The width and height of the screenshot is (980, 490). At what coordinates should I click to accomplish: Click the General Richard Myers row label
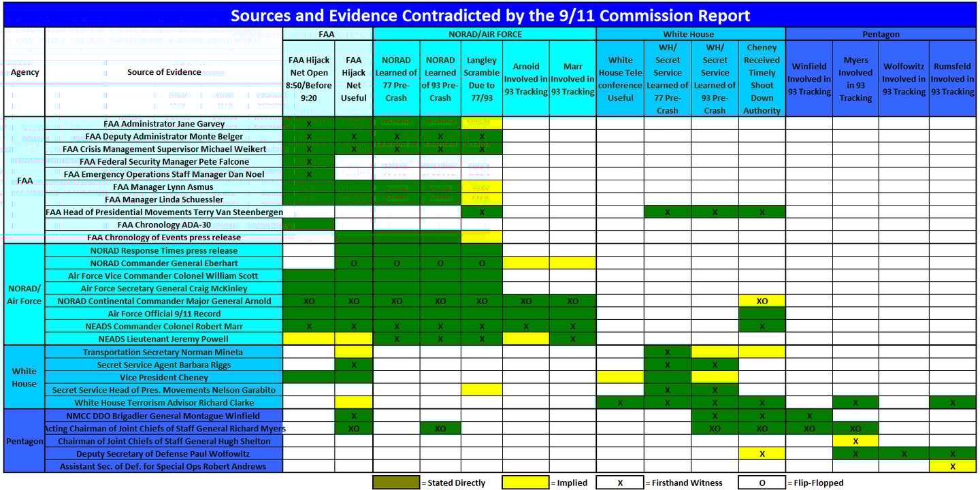(x=164, y=428)
